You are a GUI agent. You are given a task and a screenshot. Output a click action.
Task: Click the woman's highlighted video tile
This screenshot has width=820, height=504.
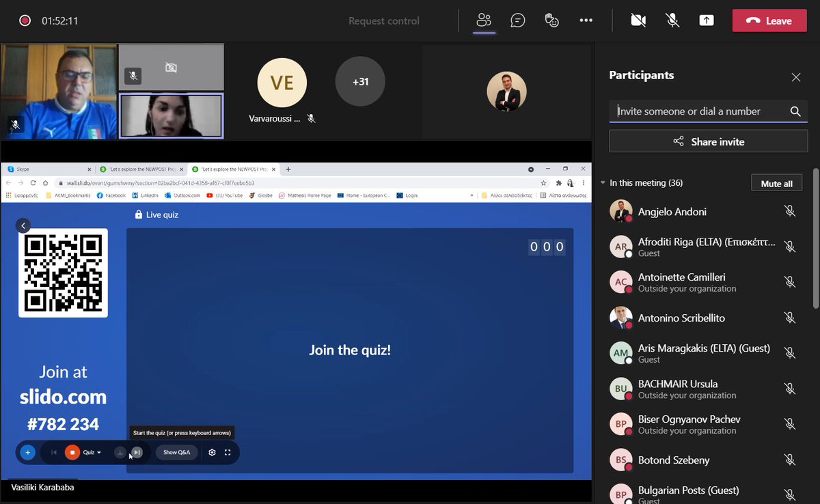(x=171, y=116)
